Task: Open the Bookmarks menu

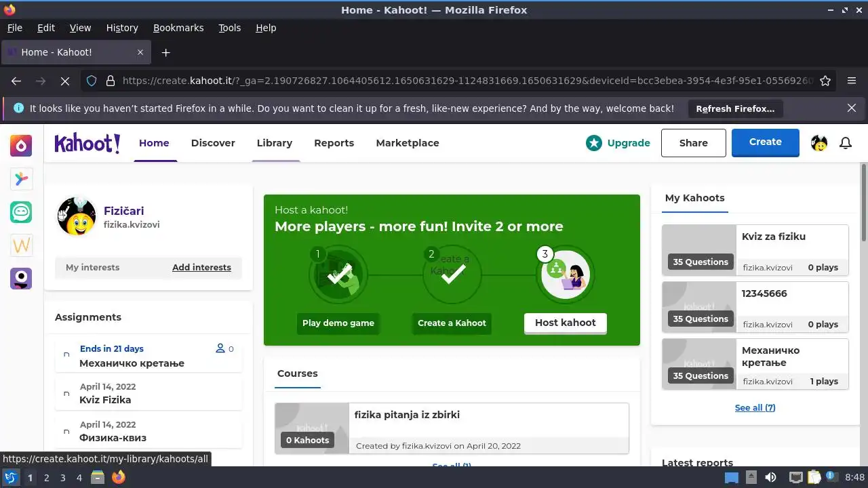Action: point(178,28)
